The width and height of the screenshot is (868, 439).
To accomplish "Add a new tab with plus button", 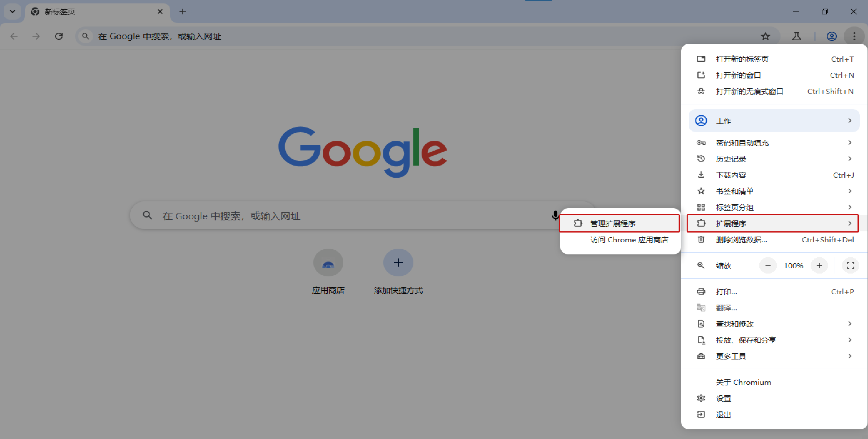I will tap(182, 11).
